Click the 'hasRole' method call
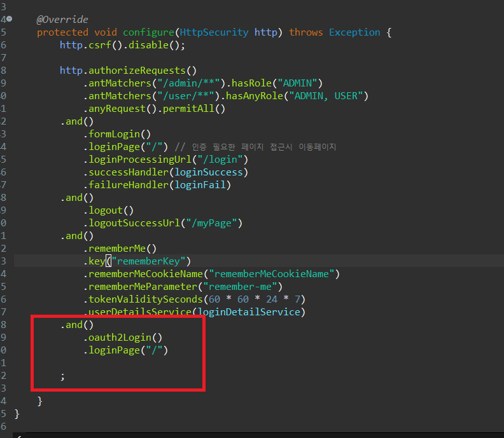The image size is (504, 438). [x=251, y=83]
